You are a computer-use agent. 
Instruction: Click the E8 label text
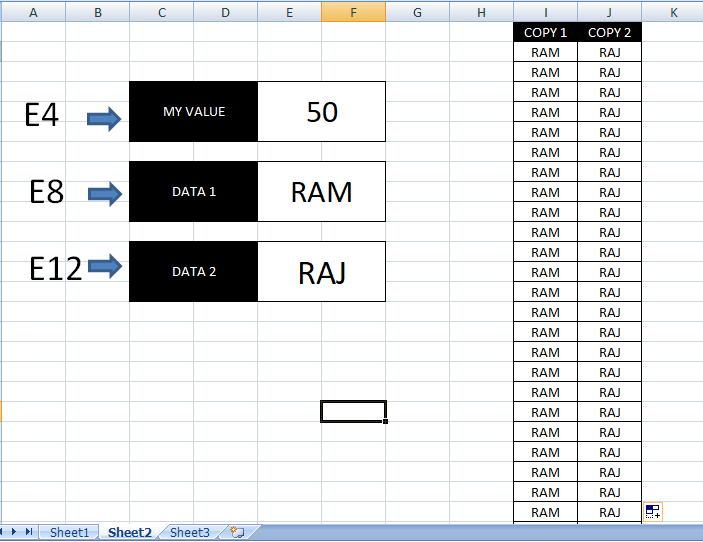(46, 191)
